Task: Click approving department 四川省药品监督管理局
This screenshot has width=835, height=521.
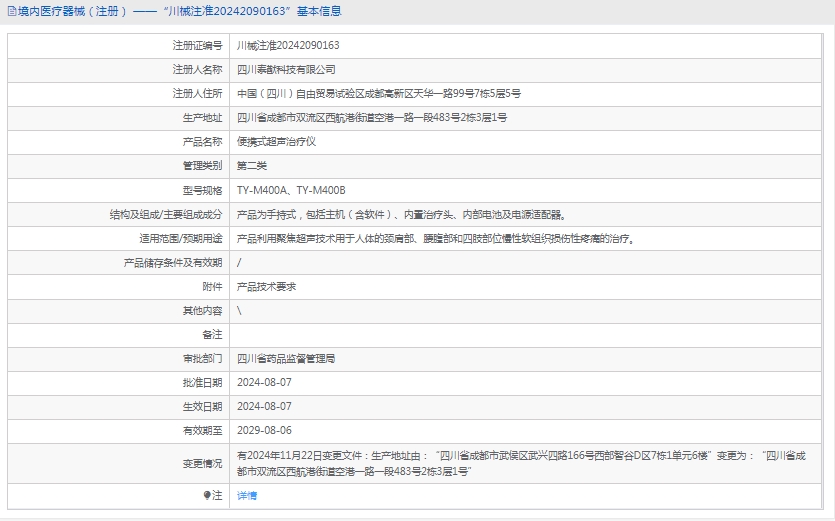Action: coord(286,358)
